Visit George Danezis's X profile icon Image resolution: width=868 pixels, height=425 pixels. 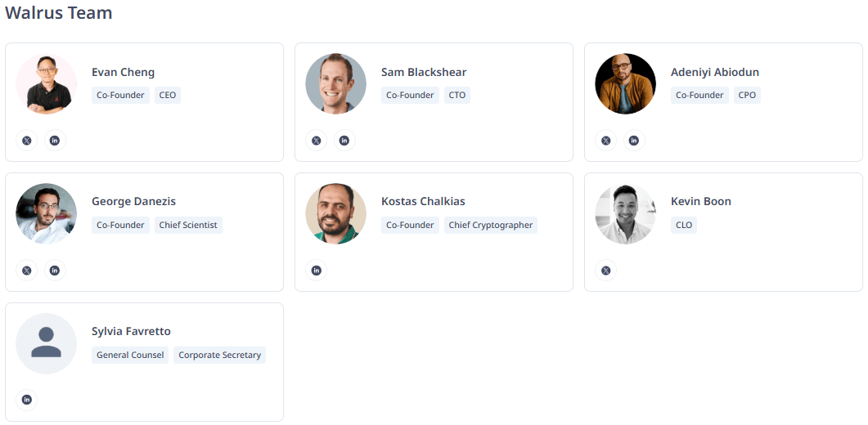point(27,271)
